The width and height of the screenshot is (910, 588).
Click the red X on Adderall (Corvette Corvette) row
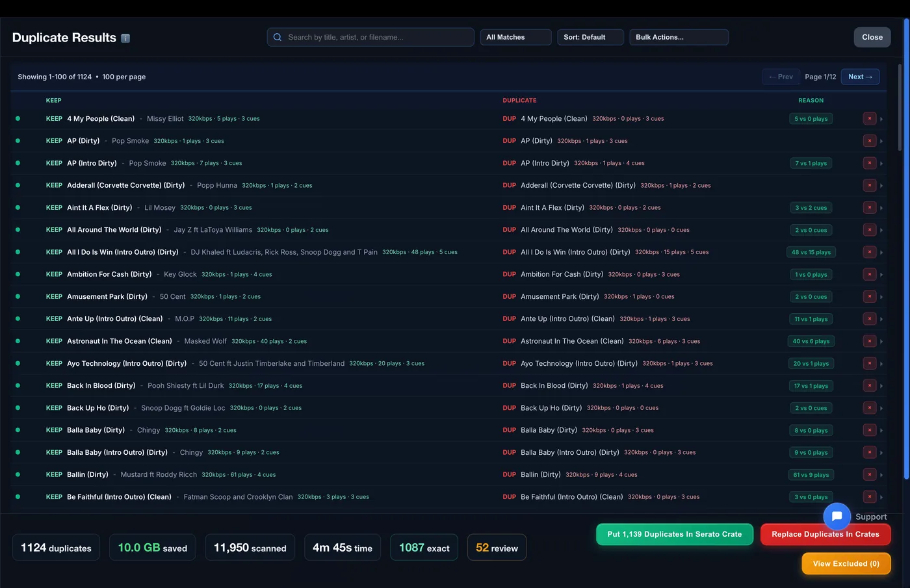870,185
